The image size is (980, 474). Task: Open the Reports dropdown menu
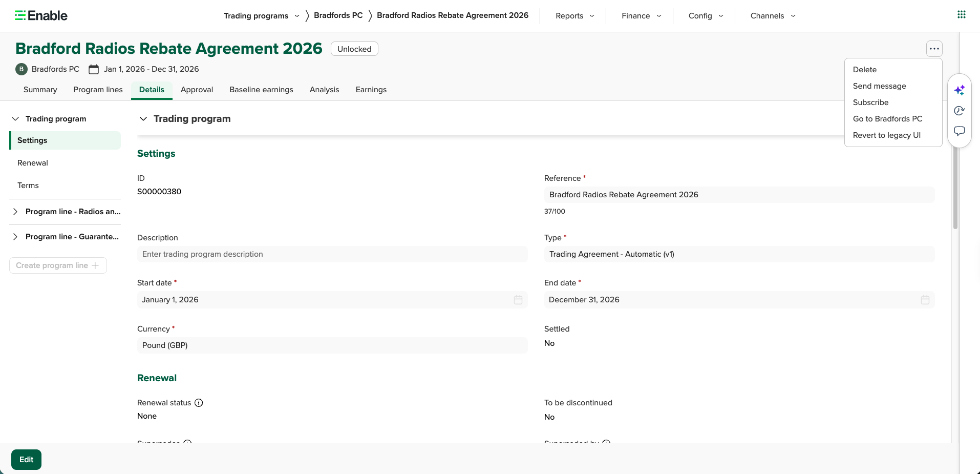coord(574,16)
